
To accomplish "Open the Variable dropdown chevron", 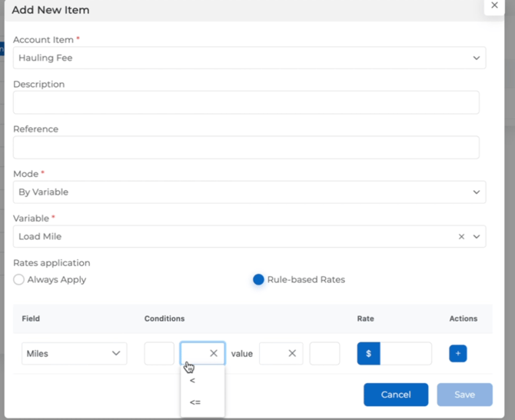I will (477, 237).
